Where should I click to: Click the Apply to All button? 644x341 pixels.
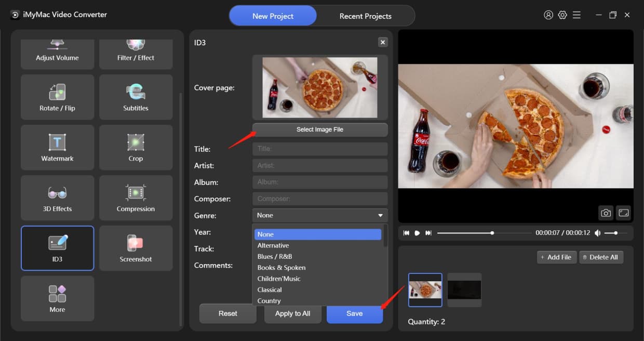(x=292, y=313)
